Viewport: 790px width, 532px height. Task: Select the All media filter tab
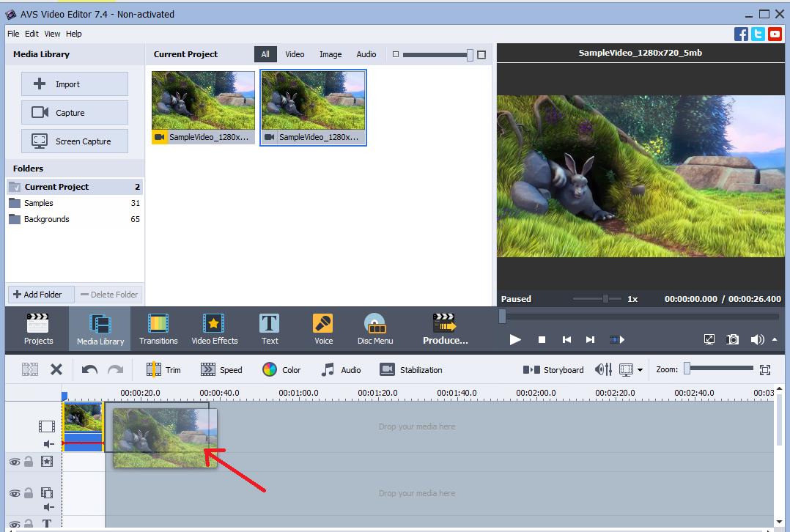point(265,54)
